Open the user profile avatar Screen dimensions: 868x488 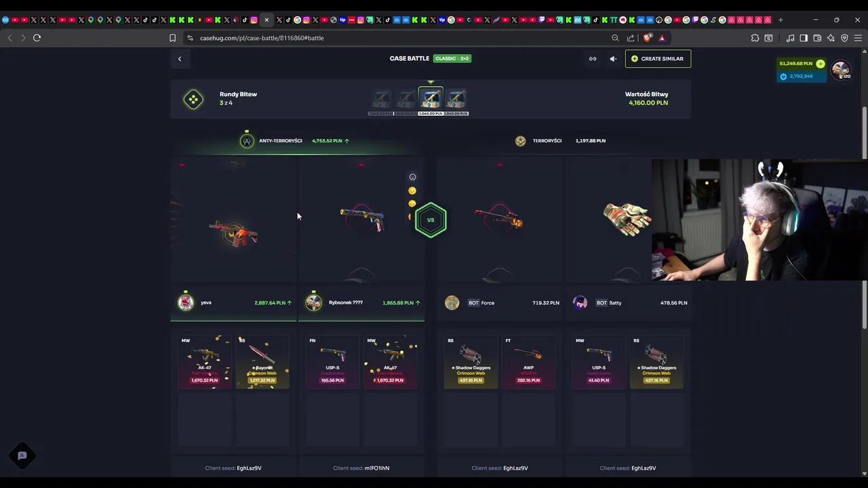click(x=841, y=69)
